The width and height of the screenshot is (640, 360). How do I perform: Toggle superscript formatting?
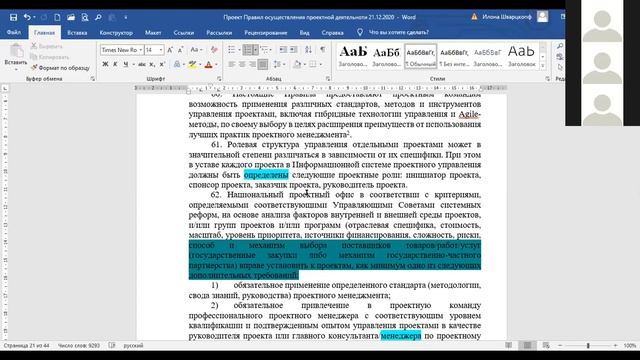tap(162, 64)
